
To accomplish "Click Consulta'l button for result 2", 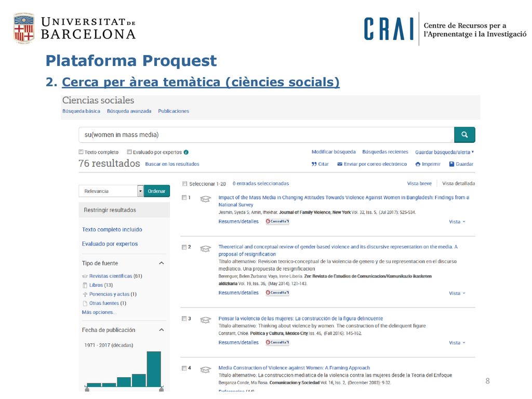I will click(277, 292).
